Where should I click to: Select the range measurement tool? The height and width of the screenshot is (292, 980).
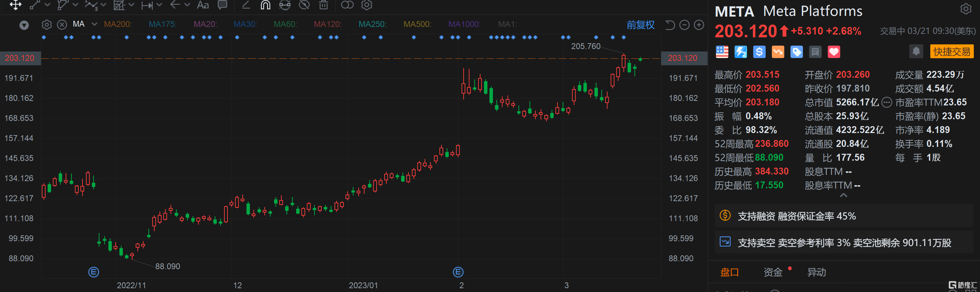147,5
